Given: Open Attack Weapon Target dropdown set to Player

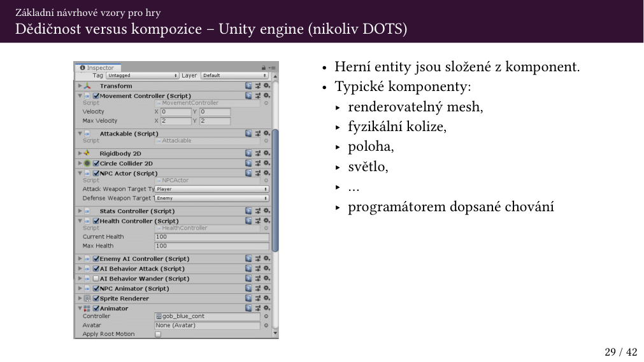Looking at the screenshot, I should (212, 189).
